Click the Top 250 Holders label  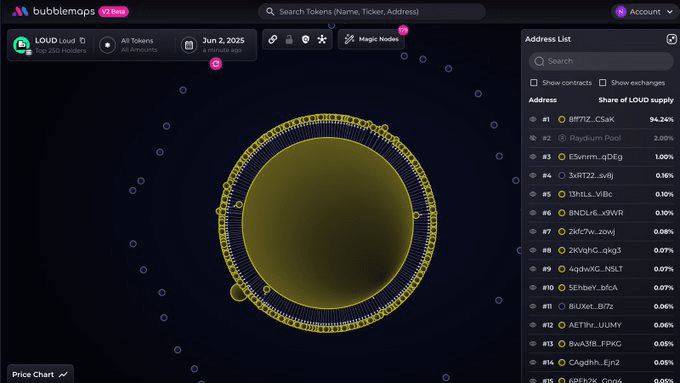[60, 50]
